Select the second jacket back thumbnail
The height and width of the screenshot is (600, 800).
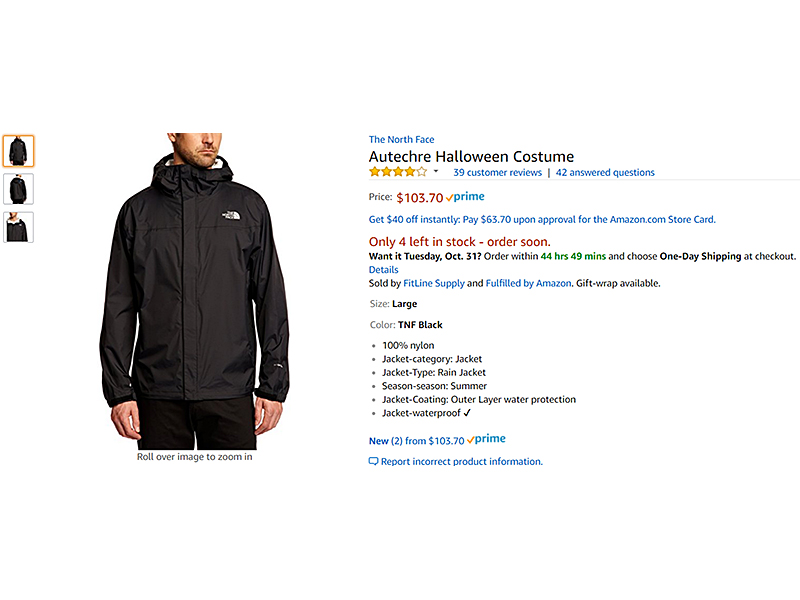[18, 189]
